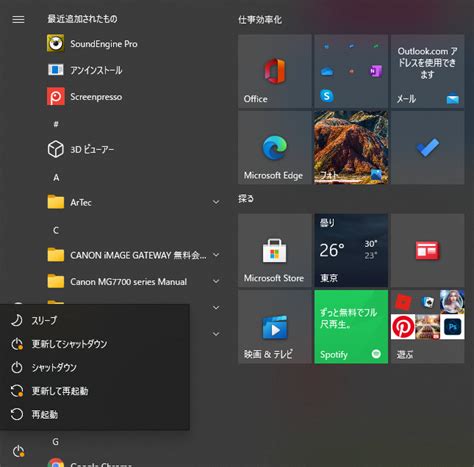
Task: Choose 再起動 in the power menu
Action: click(x=95, y=415)
